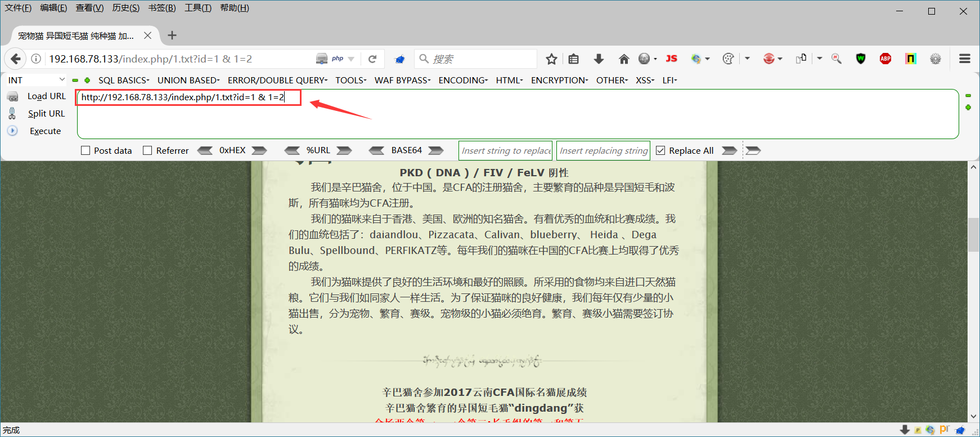This screenshot has width=980, height=437.
Task: Expand the ENCRYPTION dropdown
Action: [x=560, y=81]
